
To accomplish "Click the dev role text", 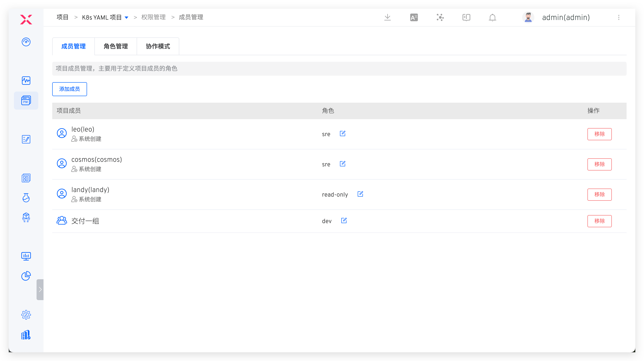I will [x=327, y=221].
